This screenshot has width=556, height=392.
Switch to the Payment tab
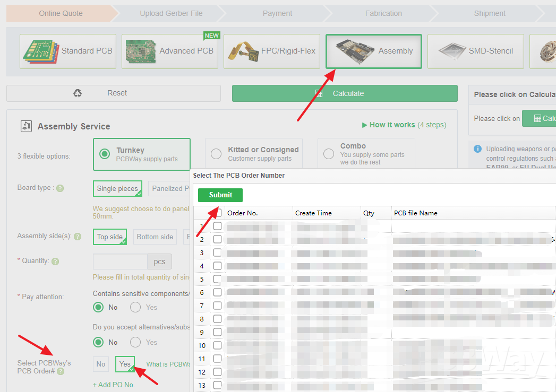276,13
